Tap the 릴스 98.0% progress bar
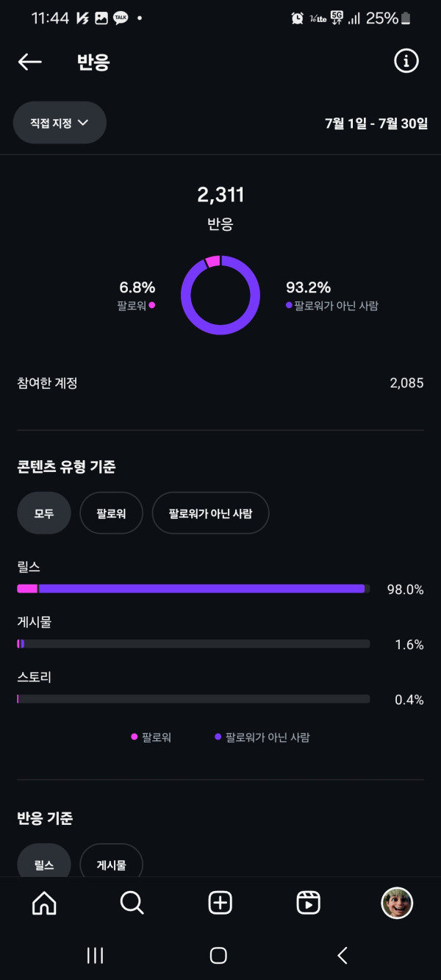The image size is (441, 980). [193, 589]
